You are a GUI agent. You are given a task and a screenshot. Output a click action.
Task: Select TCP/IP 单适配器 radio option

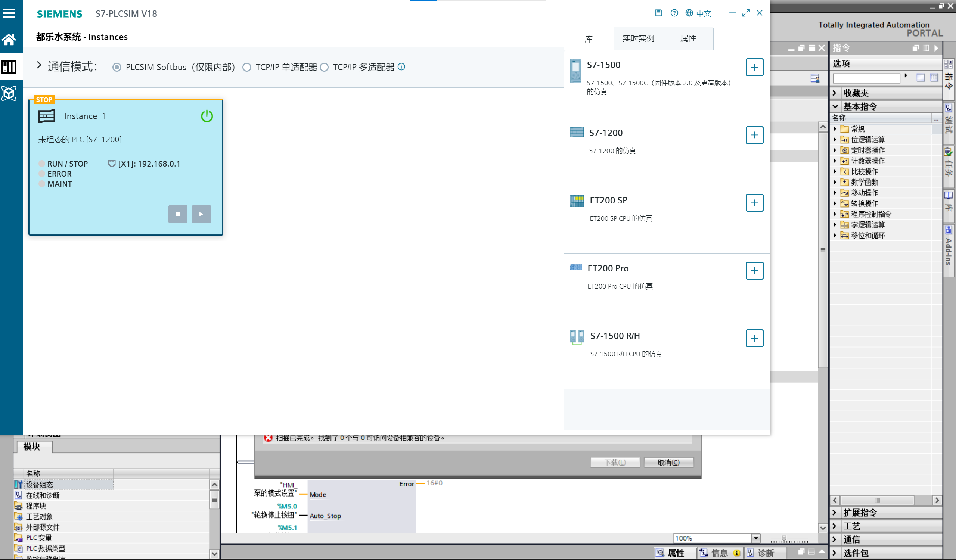(x=247, y=67)
